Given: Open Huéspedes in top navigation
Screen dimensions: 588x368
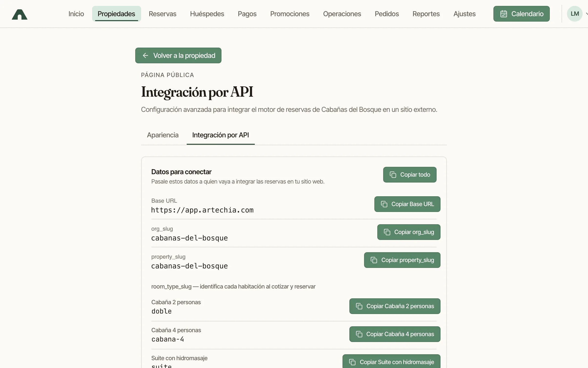Looking at the screenshot, I should [x=207, y=14].
